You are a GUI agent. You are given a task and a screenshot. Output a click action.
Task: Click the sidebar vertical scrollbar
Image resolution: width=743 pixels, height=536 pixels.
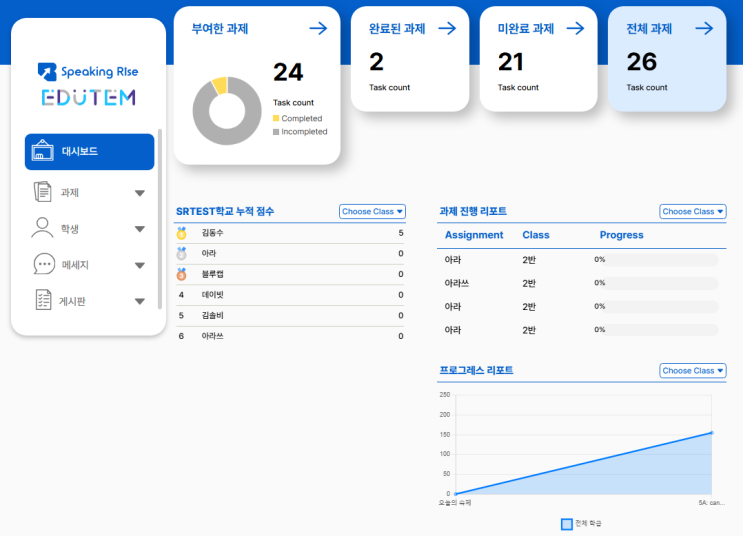160,219
